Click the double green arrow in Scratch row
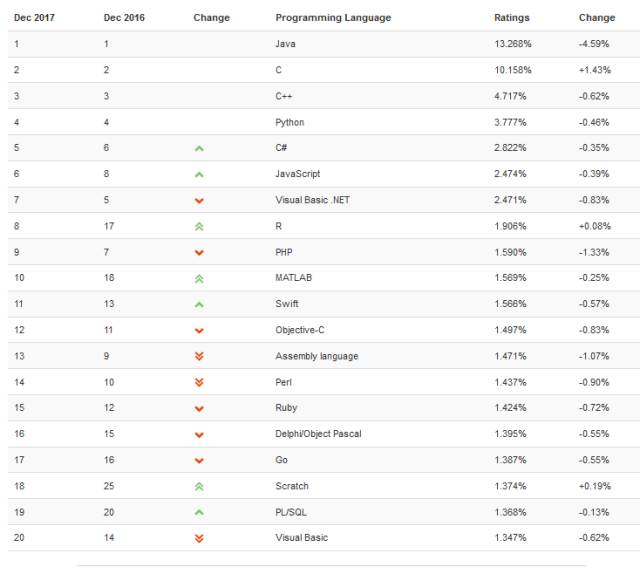 [x=199, y=486]
